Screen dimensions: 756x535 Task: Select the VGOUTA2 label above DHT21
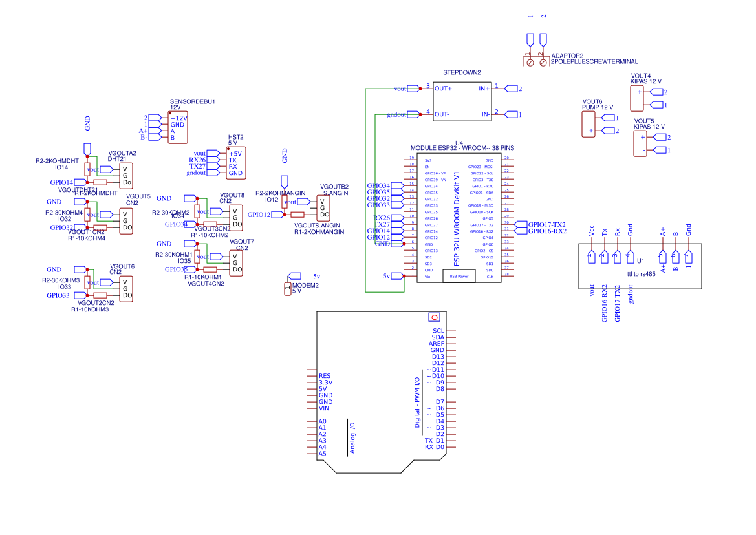[122, 153]
